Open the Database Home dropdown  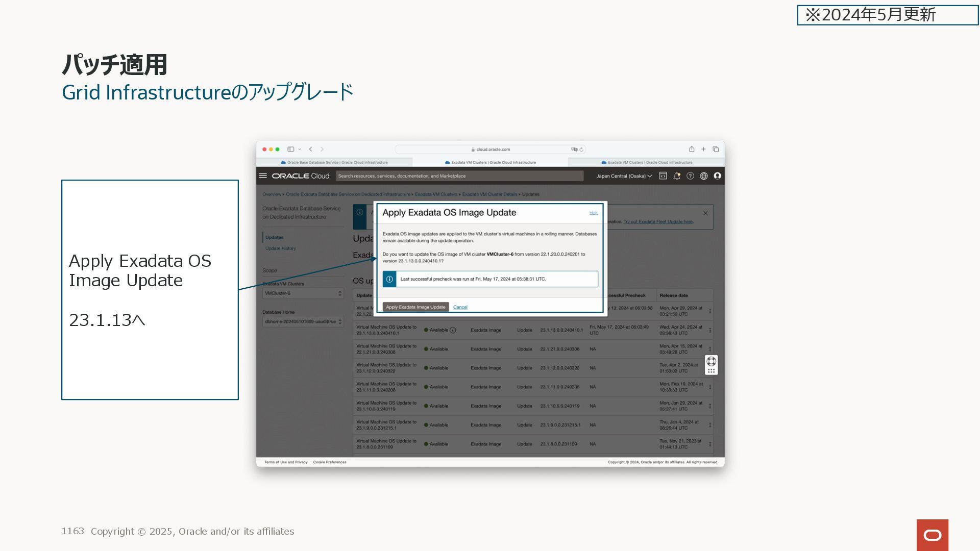[x=303, y=321]
